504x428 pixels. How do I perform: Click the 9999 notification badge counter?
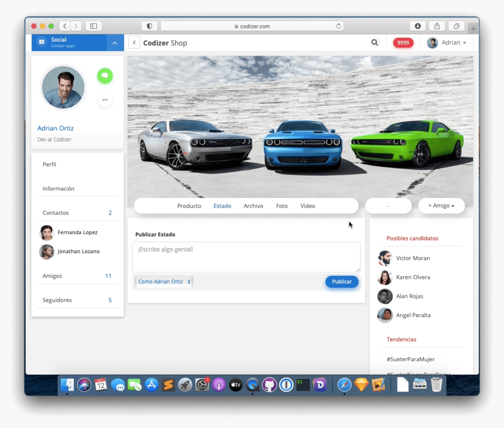tap(402, 42)
